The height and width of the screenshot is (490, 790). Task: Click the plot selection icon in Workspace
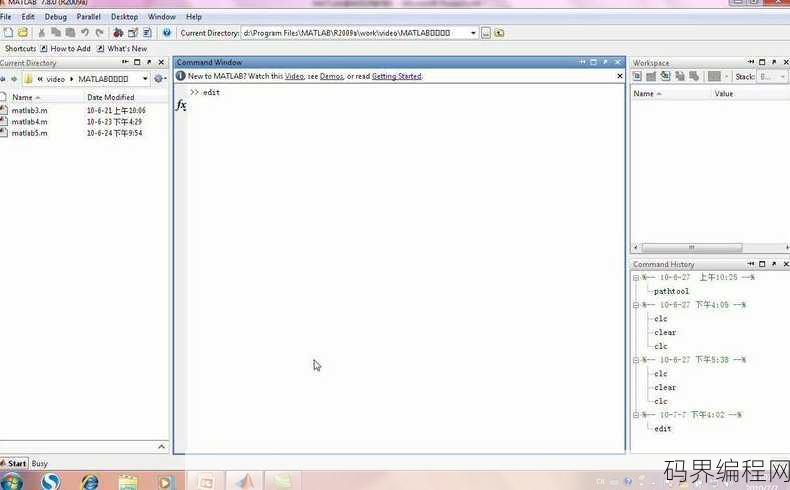714,76
